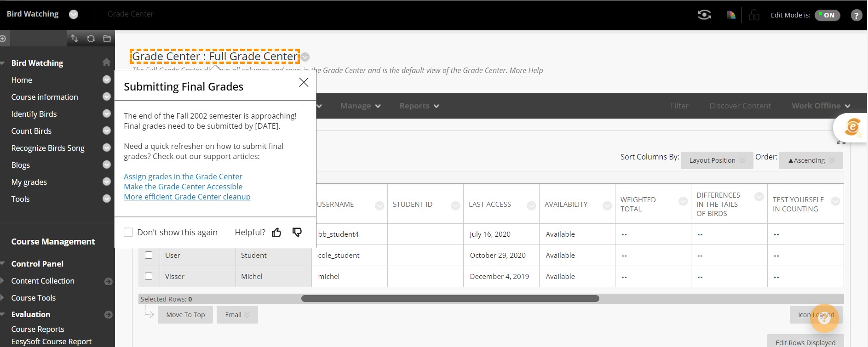Toggle Edit Mode ON switch

pos(828,15)
